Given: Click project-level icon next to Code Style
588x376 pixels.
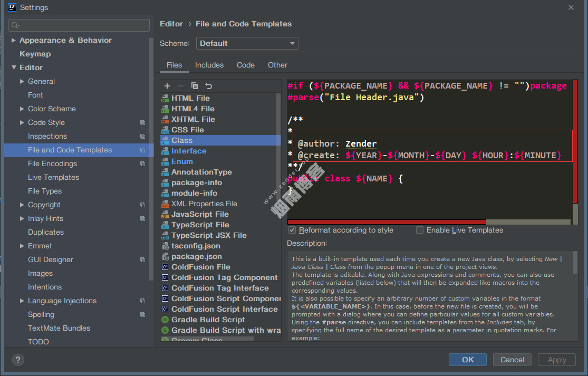Looking at the screenshot, I should [x=142, y=122].
